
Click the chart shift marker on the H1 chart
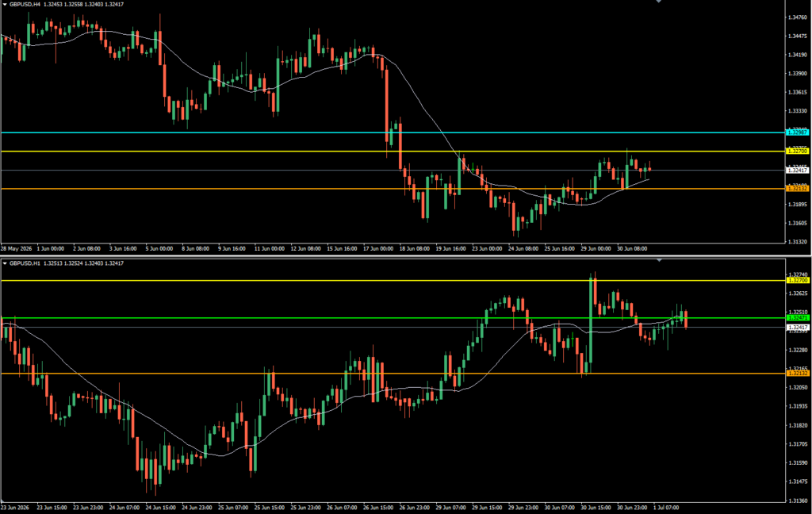click(659, 260)
